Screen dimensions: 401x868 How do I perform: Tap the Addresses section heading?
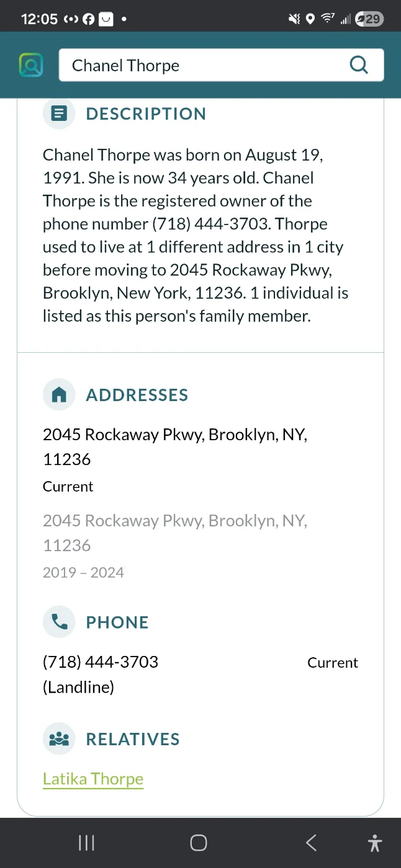point(137,395)
